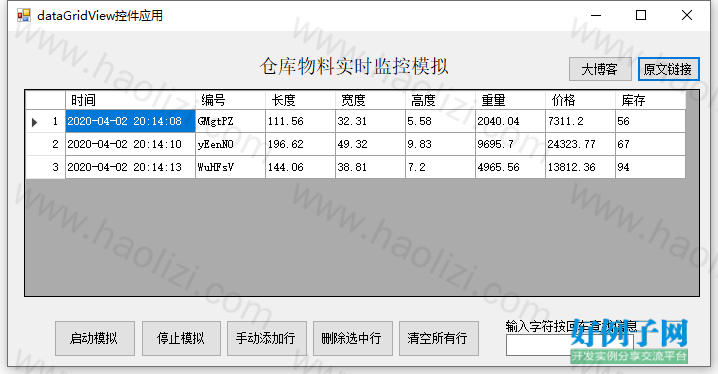Select stock cell 56
This screenshot has height=374, width=718.
click(x=651, y=121)
